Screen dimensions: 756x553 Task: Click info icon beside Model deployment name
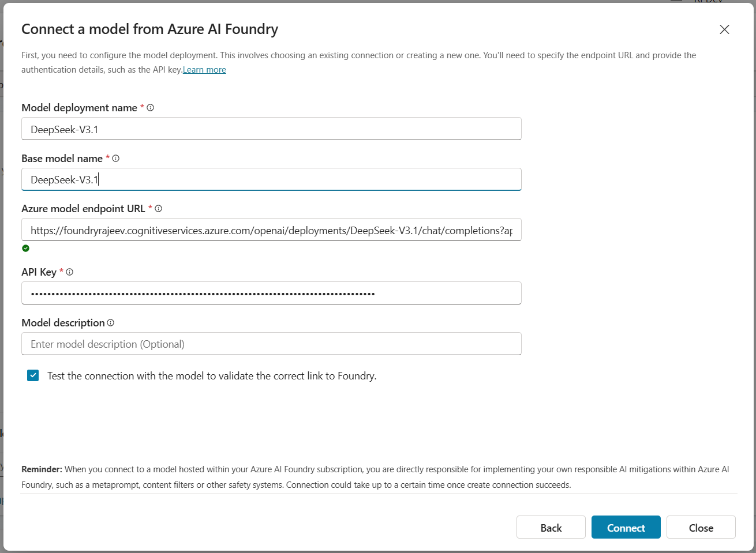(x=151, y=108)
